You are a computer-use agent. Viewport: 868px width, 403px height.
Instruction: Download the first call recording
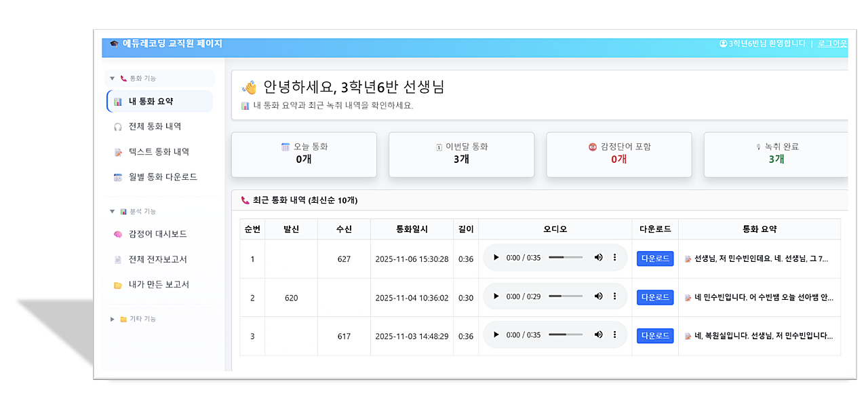click(654, 258)
